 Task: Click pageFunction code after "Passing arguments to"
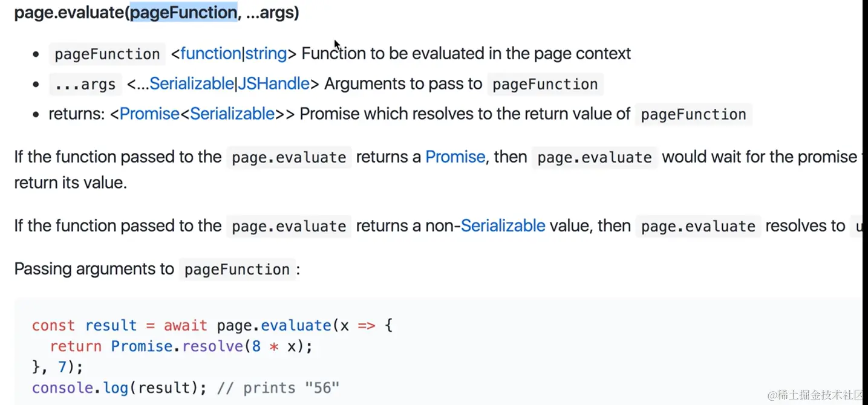click(x=237, y=270)
